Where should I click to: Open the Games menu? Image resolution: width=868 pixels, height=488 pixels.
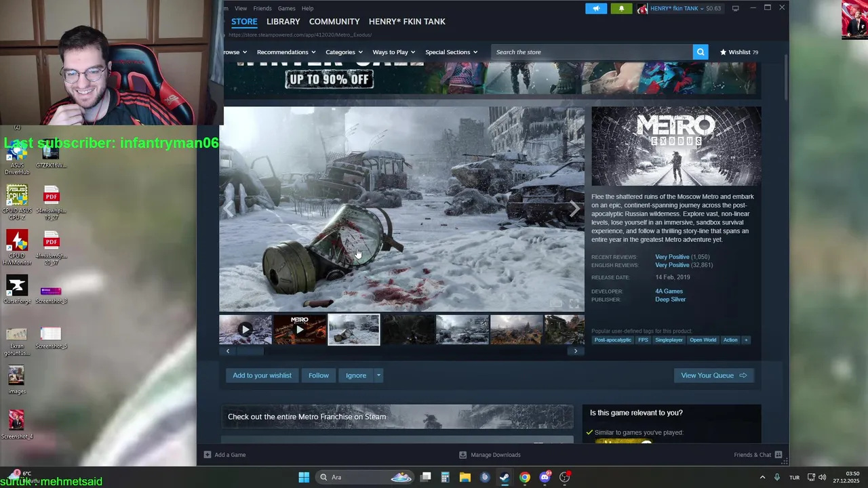(x=287, y=8)
